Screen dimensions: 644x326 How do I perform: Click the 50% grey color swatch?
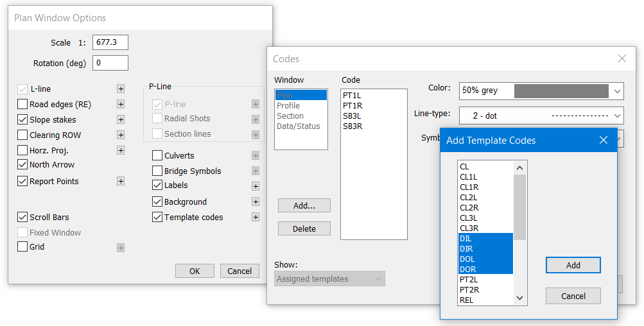(x=561, y=91)
